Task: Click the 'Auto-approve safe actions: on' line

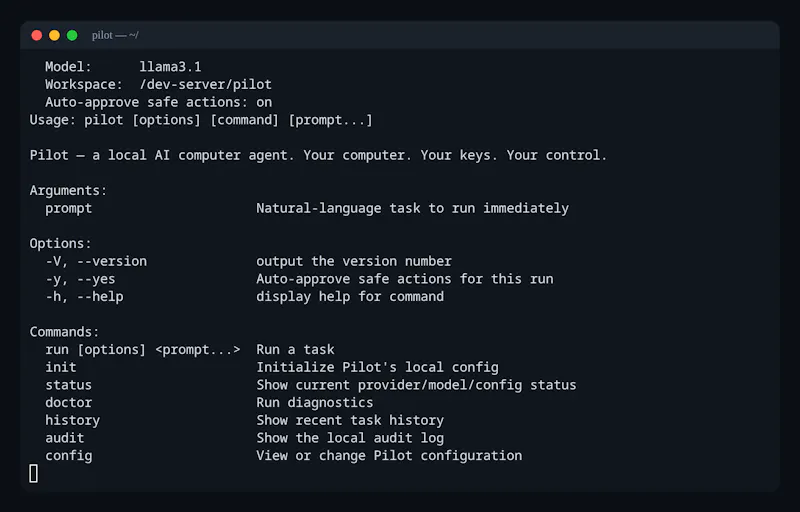Action: coord(159,102)
